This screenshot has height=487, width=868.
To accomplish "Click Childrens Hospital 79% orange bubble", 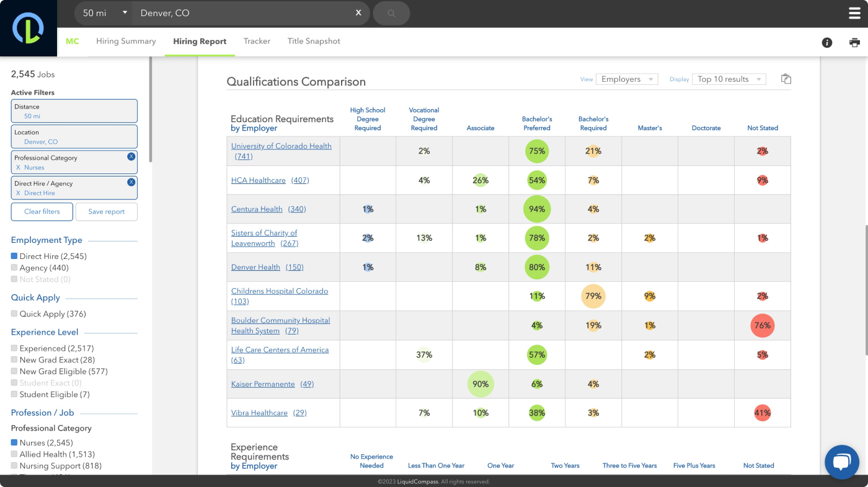I will pyautogui.click(x=593, y=296).
